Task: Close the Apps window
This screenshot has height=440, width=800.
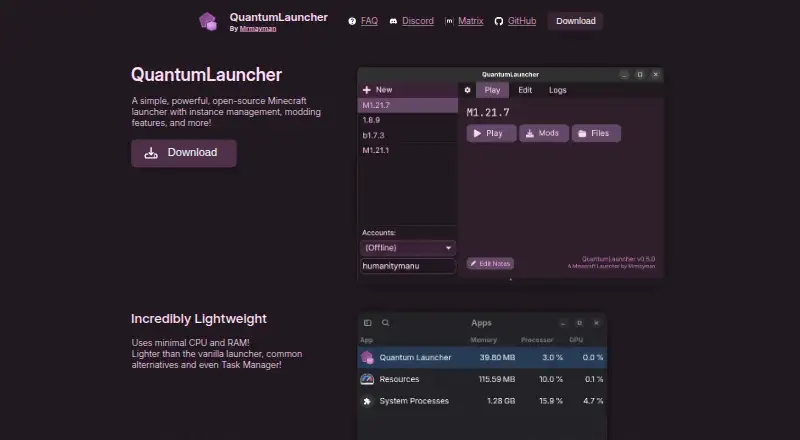Action: (x=596, y=323)
